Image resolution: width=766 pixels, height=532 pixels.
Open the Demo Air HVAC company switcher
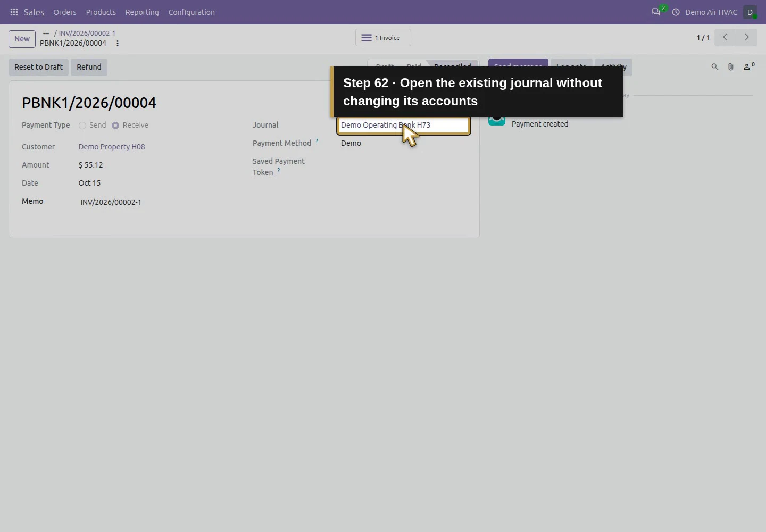coord(711,12)
